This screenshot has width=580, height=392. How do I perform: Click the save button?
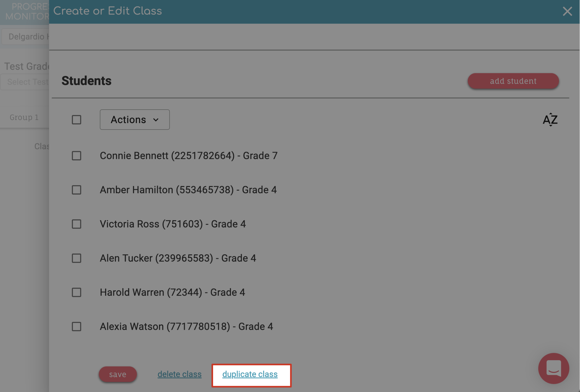pos(118,374)
